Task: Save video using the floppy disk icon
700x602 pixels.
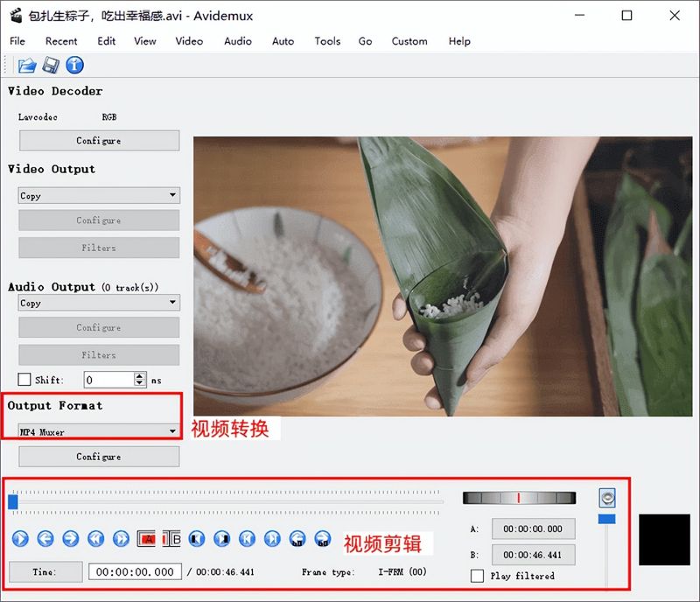Action: [x=51, y=66]
